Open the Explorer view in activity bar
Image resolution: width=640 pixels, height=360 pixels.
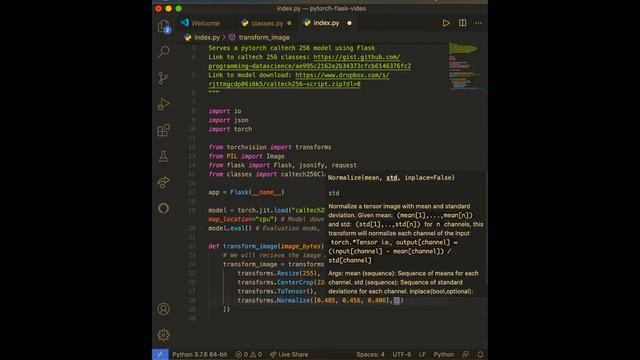[164, 27]
